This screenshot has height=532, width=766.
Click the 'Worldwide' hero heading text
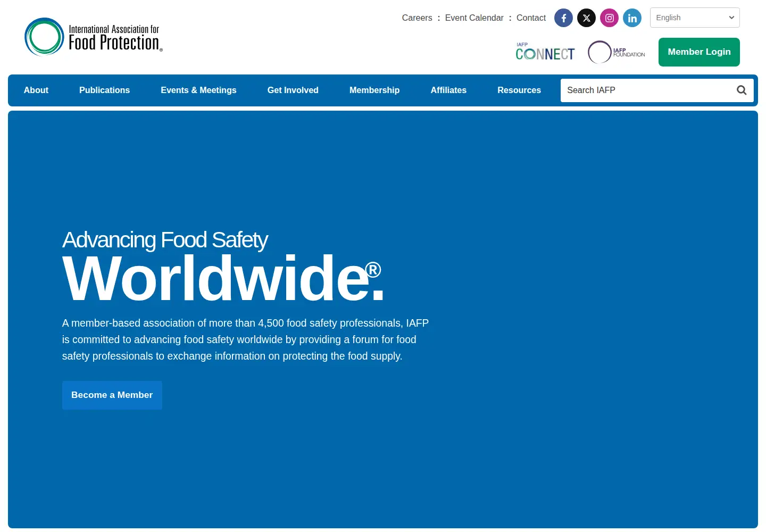223,278
